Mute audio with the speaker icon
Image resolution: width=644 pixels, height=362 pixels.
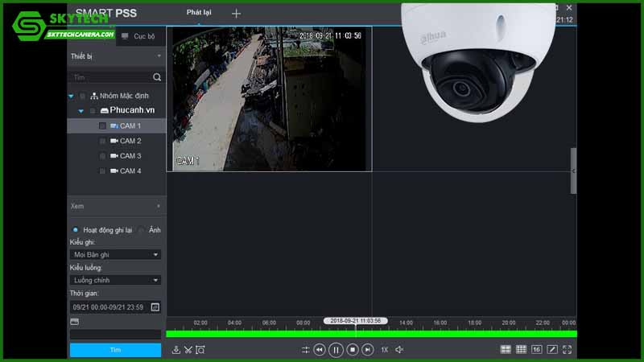click(399, 350)
